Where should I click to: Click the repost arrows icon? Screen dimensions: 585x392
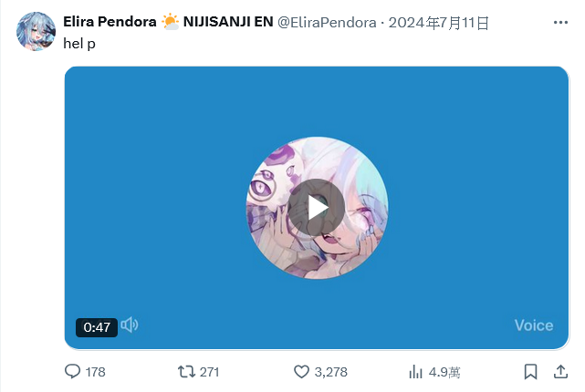click(x=186, y=372)
